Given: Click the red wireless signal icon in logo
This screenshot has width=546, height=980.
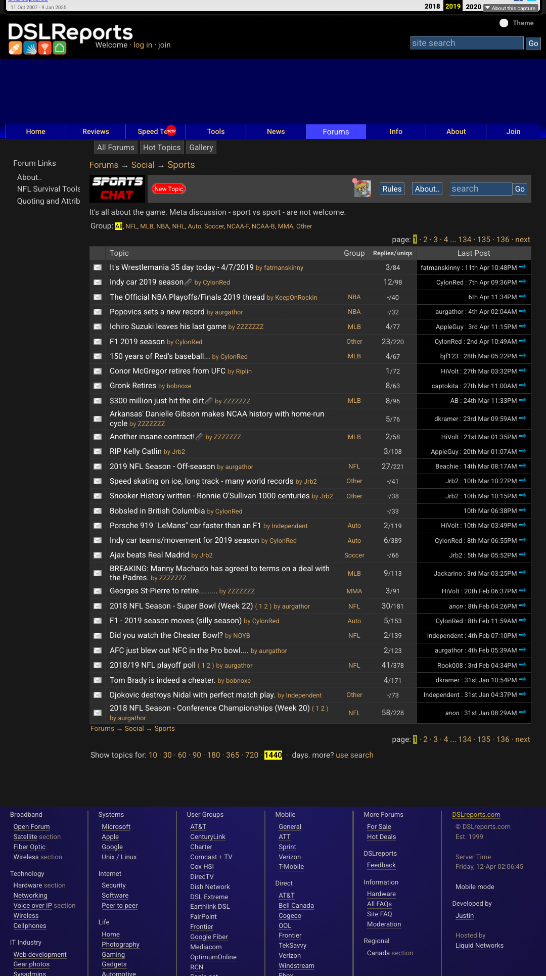Looking at the screenshot, I should [x=45, y=48].
